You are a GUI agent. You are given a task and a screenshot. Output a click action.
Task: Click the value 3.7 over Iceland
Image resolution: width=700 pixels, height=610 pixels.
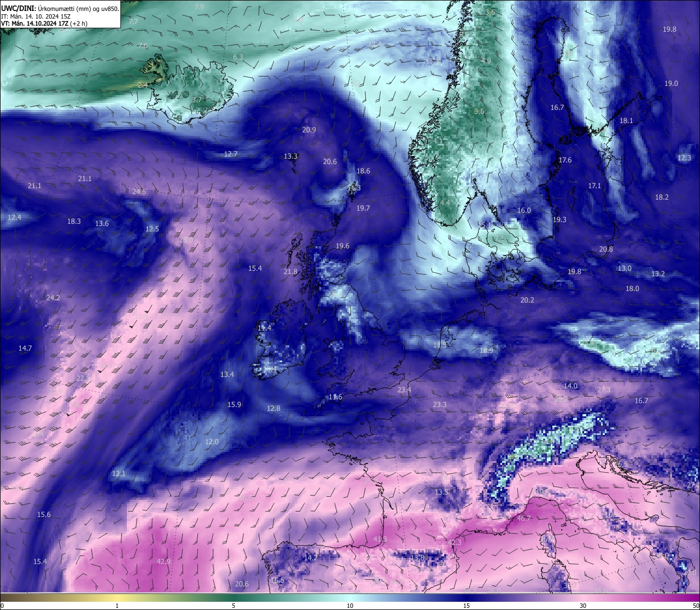197,100
